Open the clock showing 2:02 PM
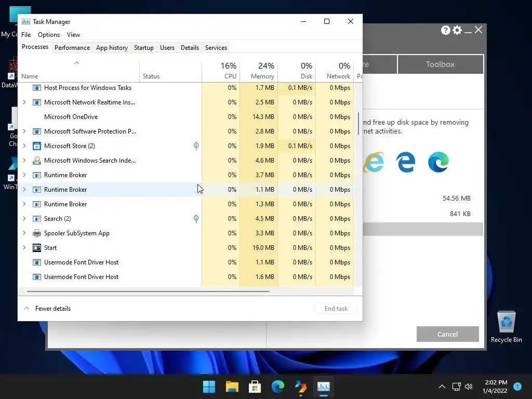 pos(495,387)
